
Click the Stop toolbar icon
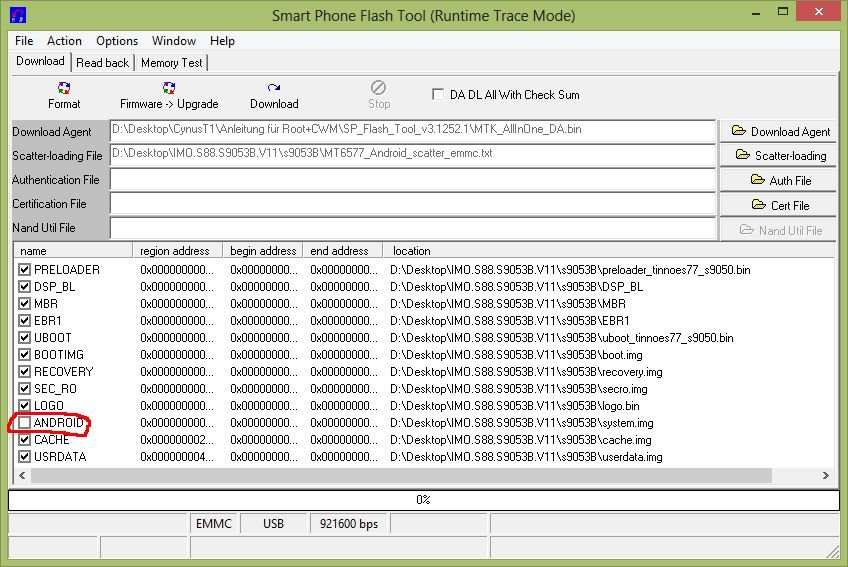click(x=379, y=95)
